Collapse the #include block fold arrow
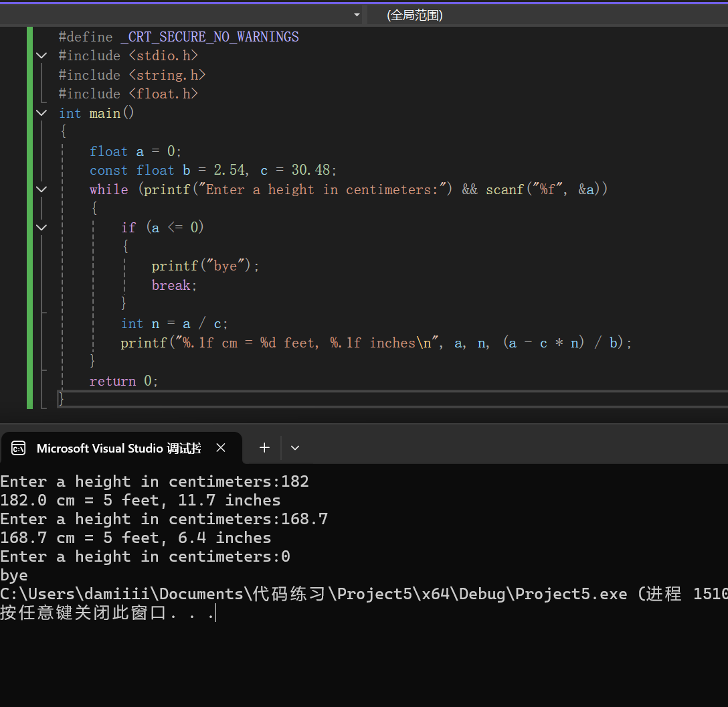The height and width of the screenshot is (707, 728). (41, 56)
